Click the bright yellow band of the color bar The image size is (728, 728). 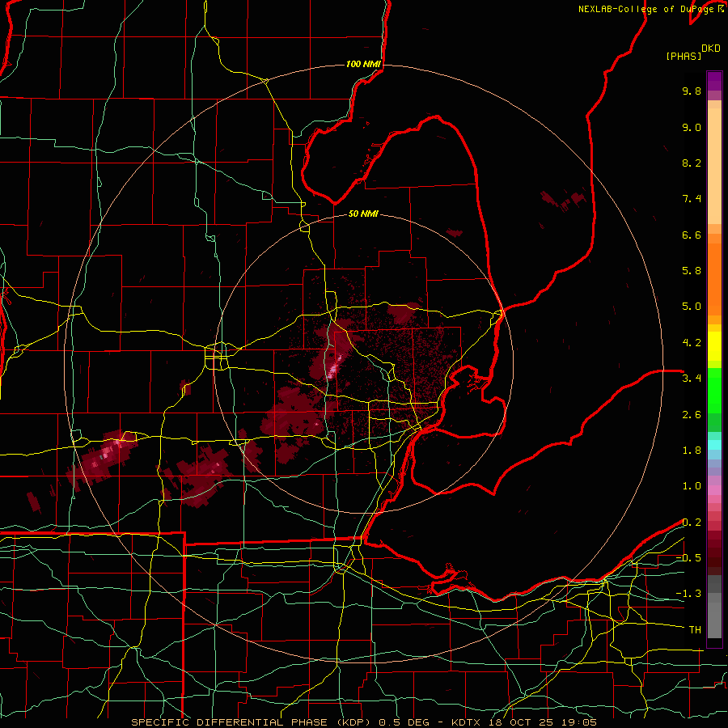[714, 346]
